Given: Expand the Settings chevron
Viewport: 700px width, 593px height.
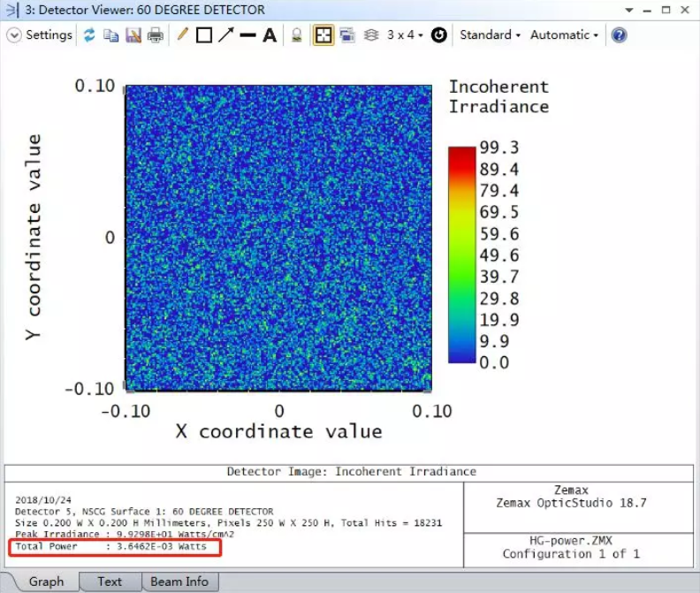Looking at the screenshot, I should click(x=14, y=35).
